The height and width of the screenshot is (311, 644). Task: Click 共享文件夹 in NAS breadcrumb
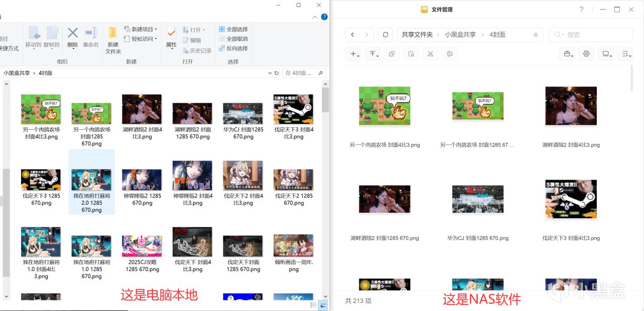coord(417,35)
